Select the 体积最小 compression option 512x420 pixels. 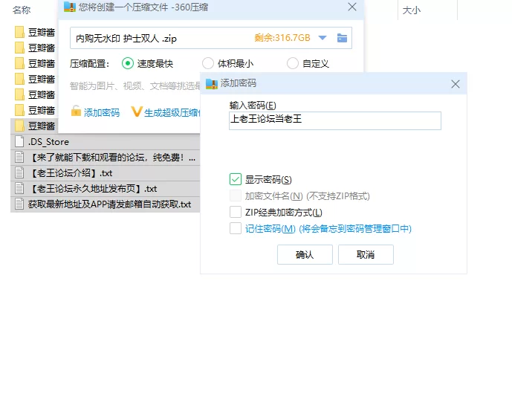pyautogui.click(x=208, y=63)
